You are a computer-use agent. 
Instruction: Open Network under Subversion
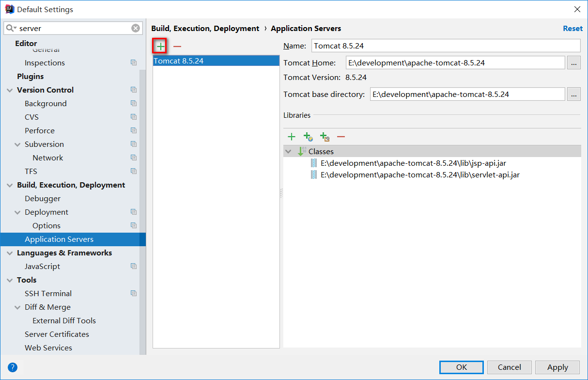pos(47,158)
